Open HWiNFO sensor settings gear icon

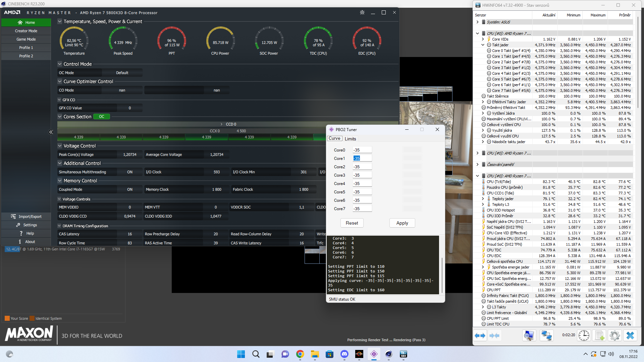[615, 336]
